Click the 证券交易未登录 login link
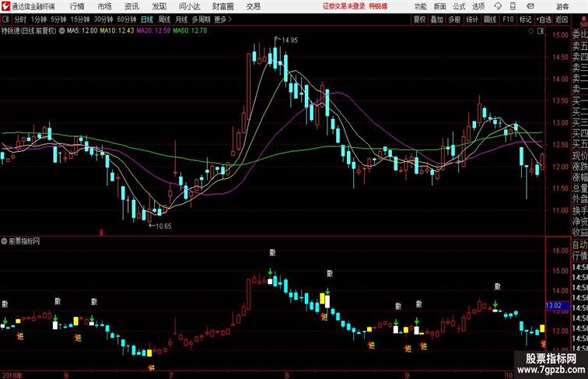Screen dimensions: 588x379 click(344, 6)
